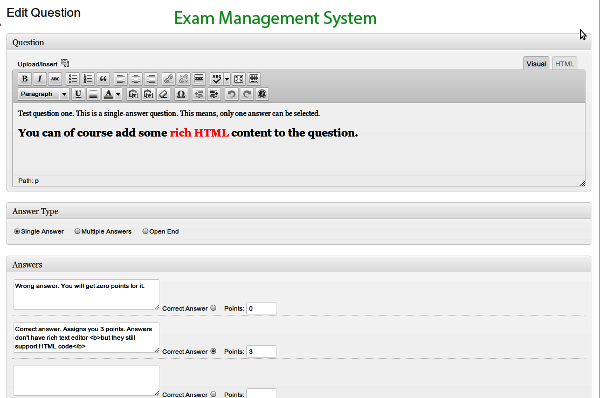Image resolution: width=600 pixels, height=398 pixels.
Task: Click into the empty third answer text area
Action: (x=86, y=380)
